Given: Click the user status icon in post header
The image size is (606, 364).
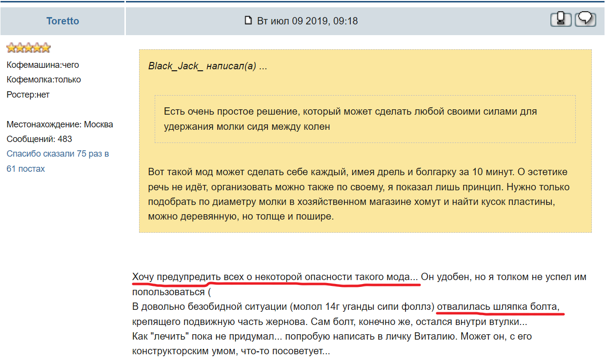Looking at the screenshot, I should point(561,19).
